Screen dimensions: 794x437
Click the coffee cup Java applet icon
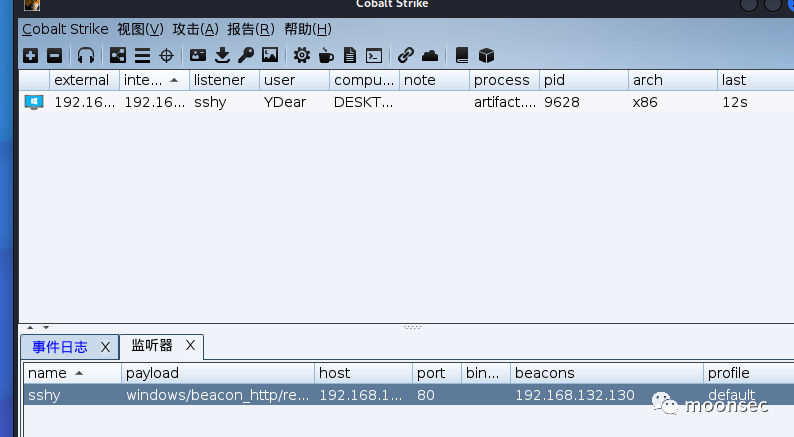point(326,55)
